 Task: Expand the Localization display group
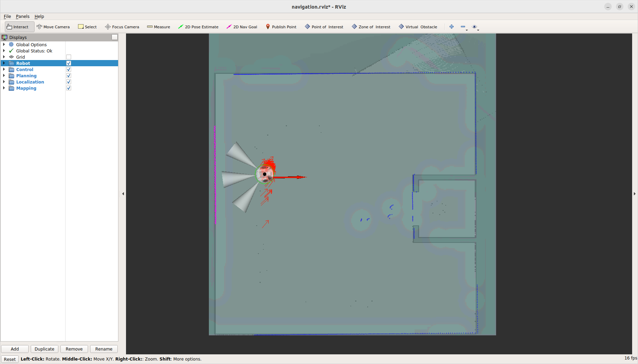tap(3, 82)
